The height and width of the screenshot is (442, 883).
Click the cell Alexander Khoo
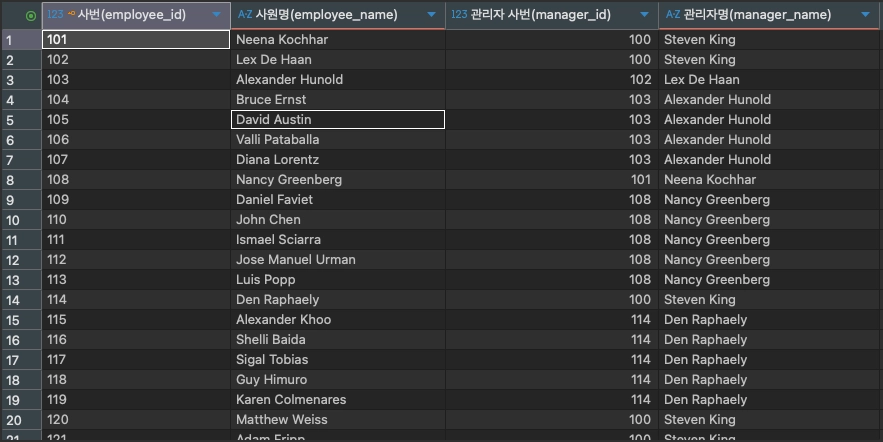tap(338, 319)
